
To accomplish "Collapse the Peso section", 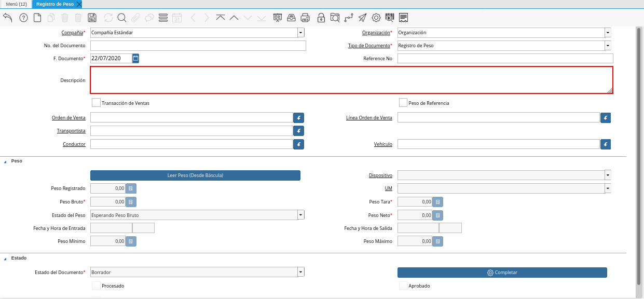I will (6, 161).
